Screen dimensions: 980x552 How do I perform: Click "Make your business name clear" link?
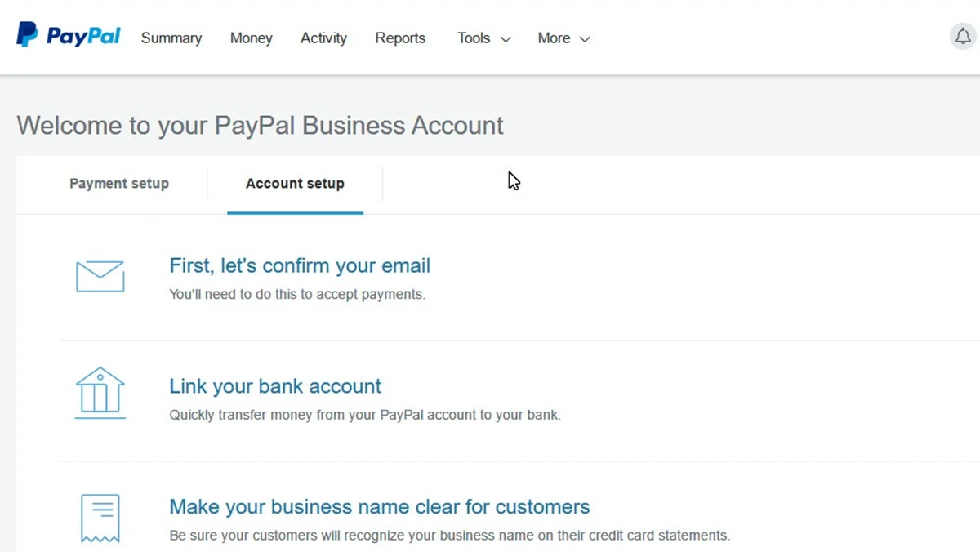click(379, 507)
